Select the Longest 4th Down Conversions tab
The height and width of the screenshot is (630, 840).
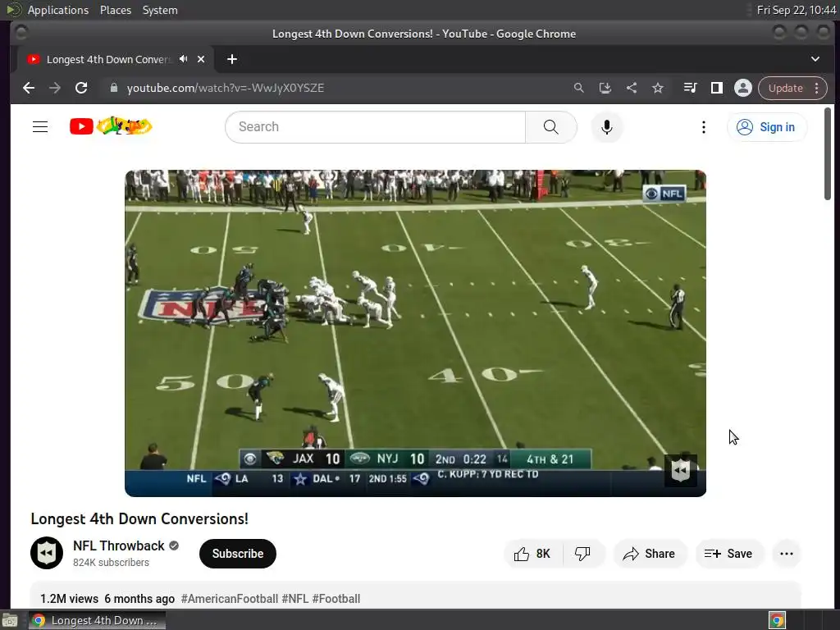[108, 59]
